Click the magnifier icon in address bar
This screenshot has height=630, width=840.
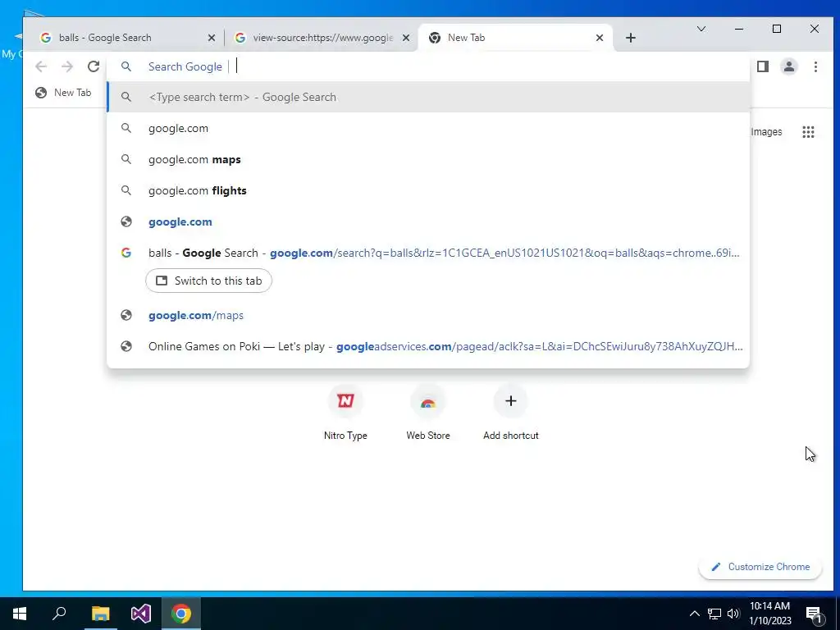[x=126, y=66]
